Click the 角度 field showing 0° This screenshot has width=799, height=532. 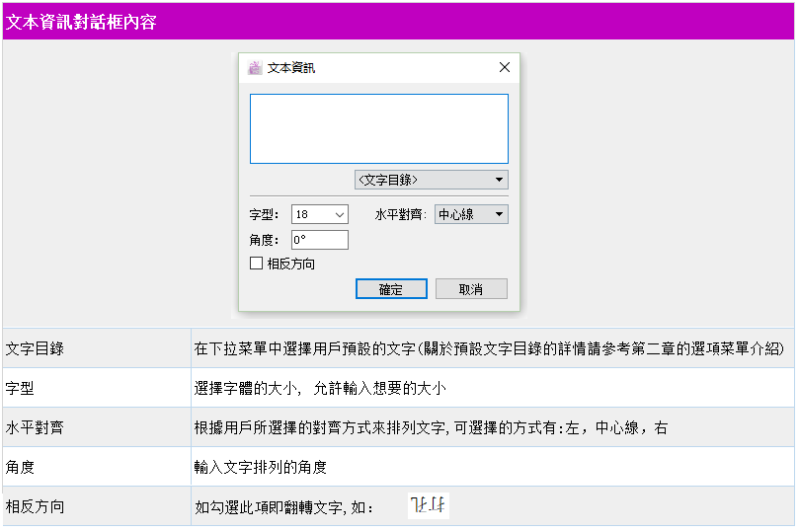(319, 240)
